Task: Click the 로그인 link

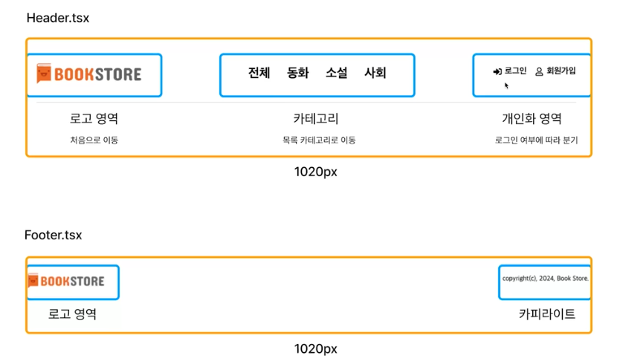Action: pos(515,71)
